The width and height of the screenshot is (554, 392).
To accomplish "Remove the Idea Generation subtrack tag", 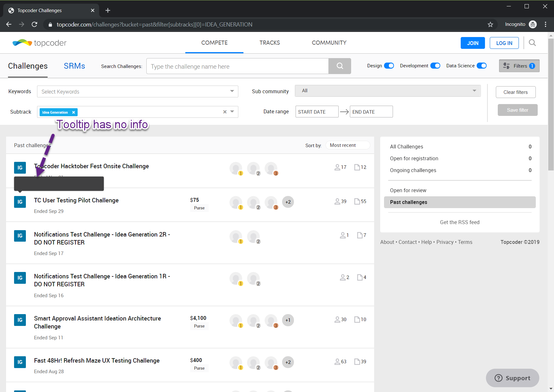I will 73,112.
